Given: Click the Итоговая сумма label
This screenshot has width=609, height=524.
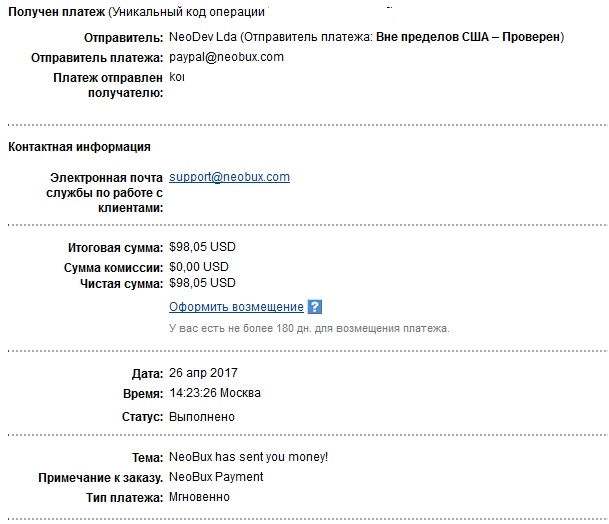Looking at the screenshot, I should coord(115,248).
